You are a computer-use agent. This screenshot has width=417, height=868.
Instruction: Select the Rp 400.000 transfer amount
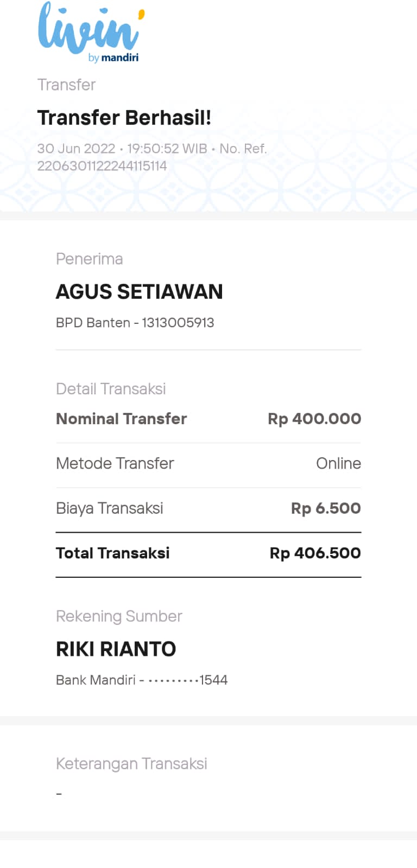[314, 419]
